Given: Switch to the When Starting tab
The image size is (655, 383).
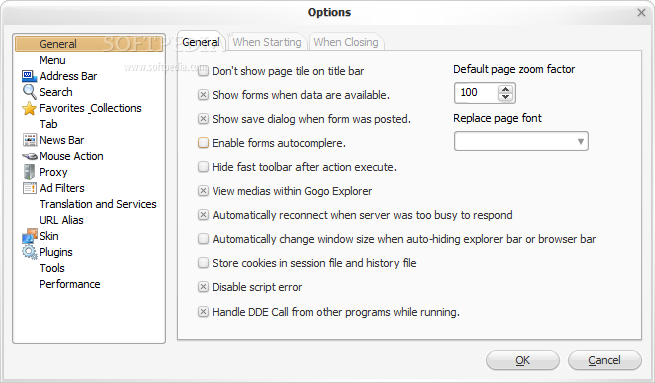Looking at the screenshot, I should pyautogui.click(x=267, y=42).
